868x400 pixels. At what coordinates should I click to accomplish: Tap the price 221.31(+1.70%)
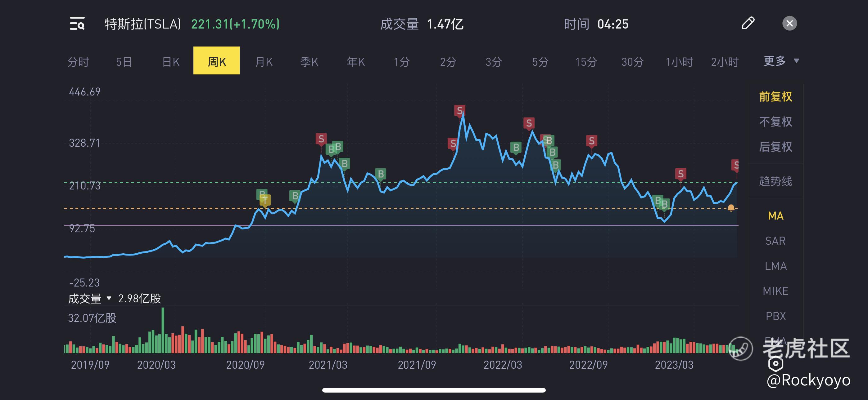tap(235, 24)
